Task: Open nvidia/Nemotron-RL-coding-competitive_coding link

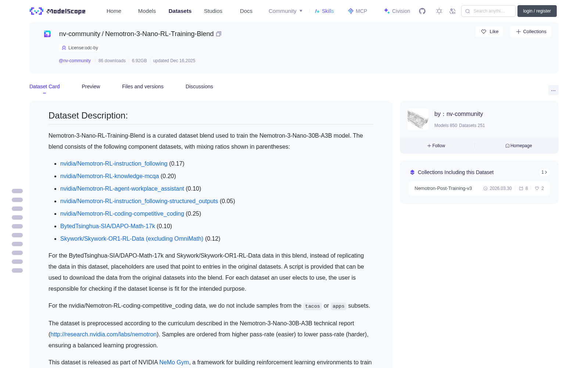Action: [x=122, y=214]
